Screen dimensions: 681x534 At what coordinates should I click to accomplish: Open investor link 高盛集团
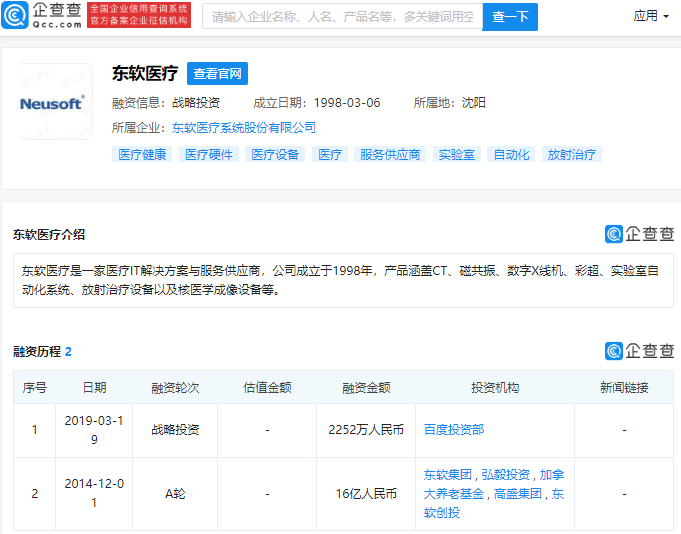pyautogui.click(x=518, y=494)
